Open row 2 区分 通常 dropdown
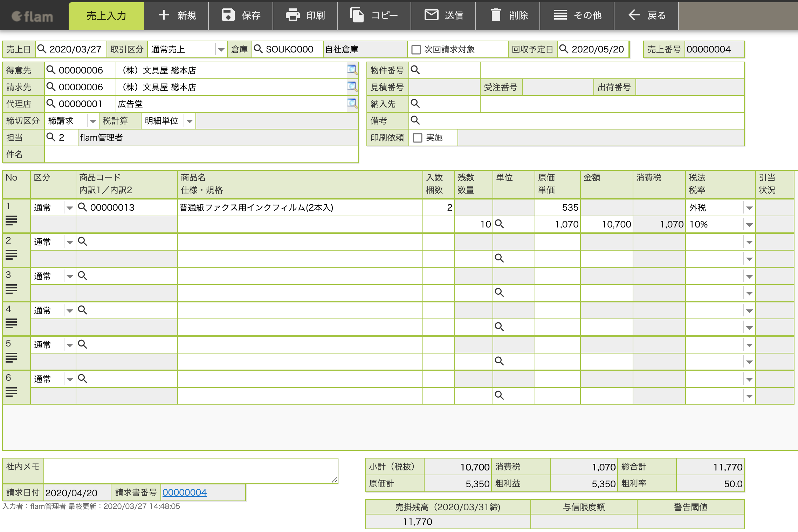 point(70,242)
